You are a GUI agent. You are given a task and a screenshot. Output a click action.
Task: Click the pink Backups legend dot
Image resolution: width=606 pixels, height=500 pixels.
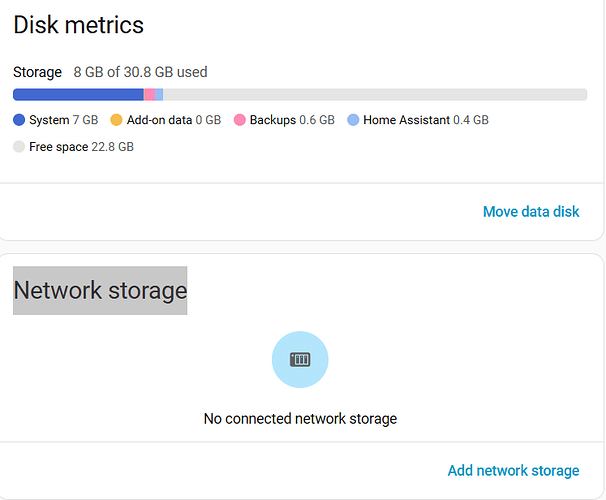point(240,120)
